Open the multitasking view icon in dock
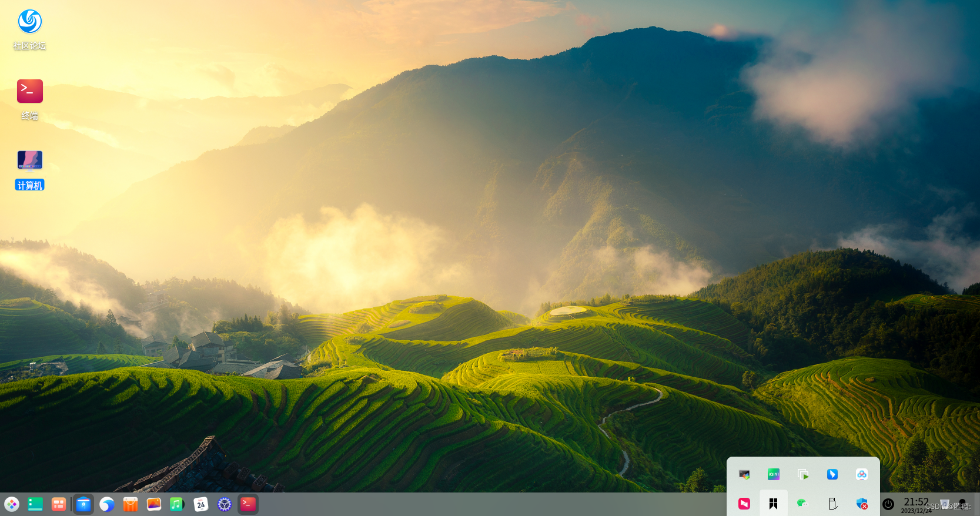This screenshot has height=516, width=980. tap(59, 504)
